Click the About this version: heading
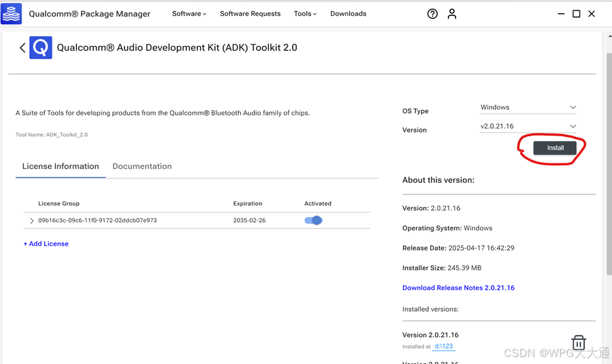Viewport: 612px width, 364px height. pyautogui.click(x=438, y=180)
